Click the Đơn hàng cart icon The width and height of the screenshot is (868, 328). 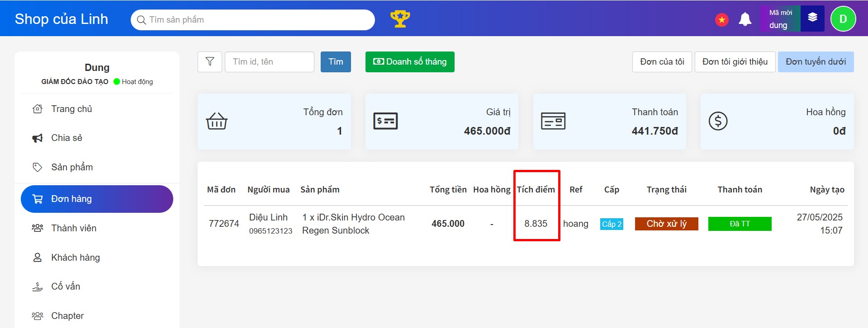[x=38, y=199]
